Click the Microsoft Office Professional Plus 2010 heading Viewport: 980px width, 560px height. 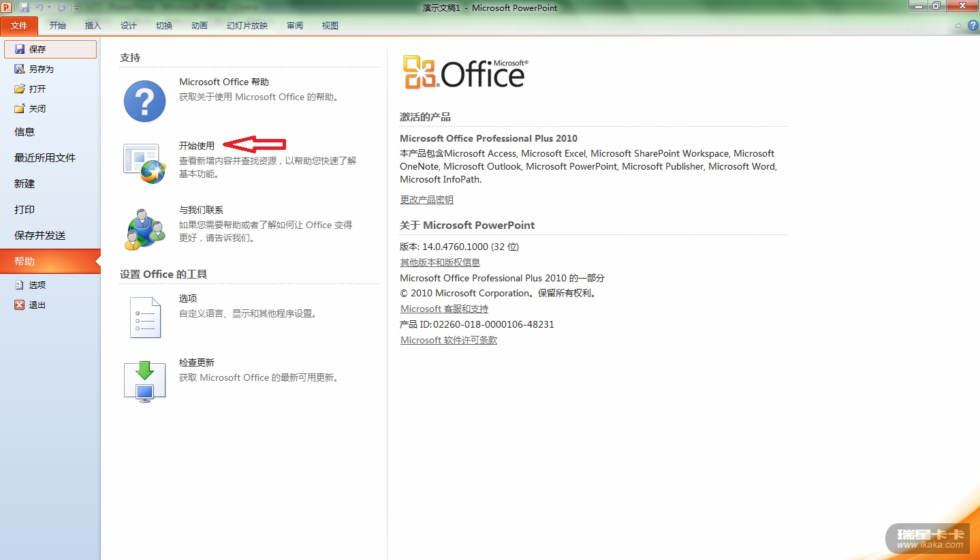(x=488, y=138)
